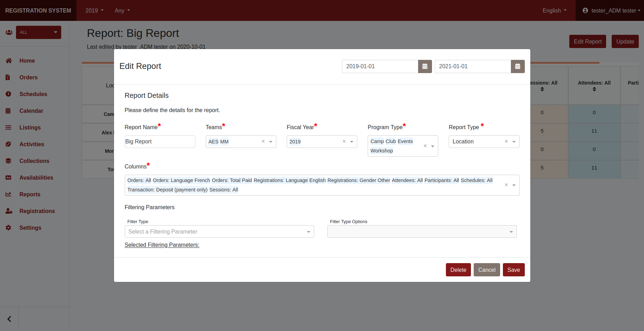Click the Activities tag icon in sidebar
This screenshot has width=644, height=331.
pyautogui.click(x=9, y=144)
